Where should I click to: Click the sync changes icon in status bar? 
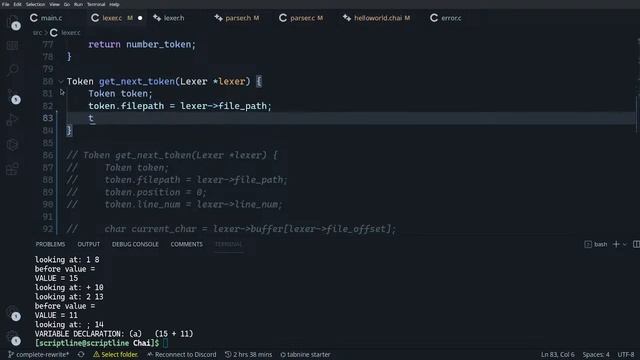coord(81,354)
